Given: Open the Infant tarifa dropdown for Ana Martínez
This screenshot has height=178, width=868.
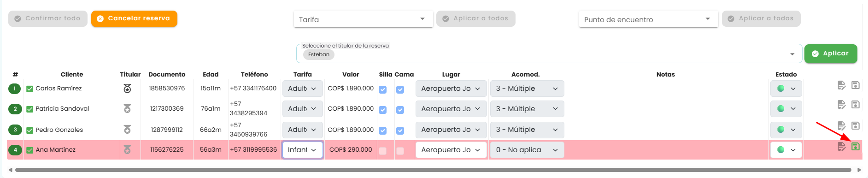Looking at the screenshot, I should 302,150.
